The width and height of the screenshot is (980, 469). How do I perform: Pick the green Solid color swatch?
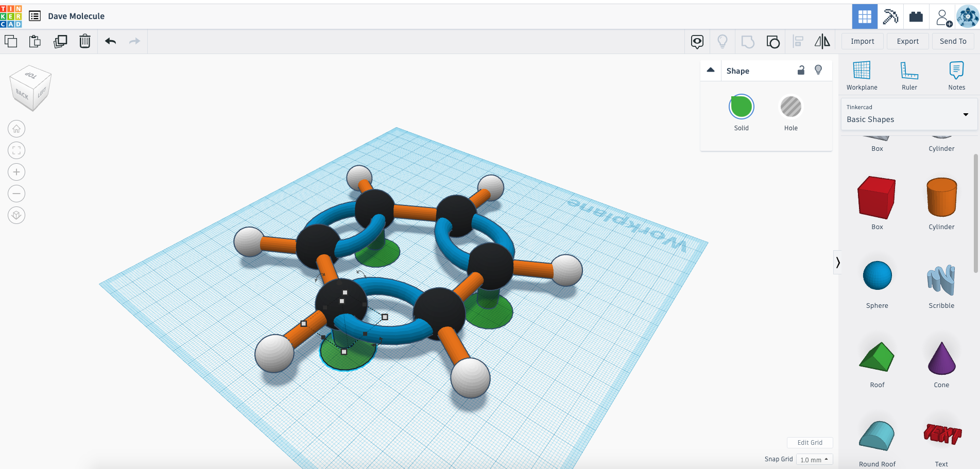coord(741,107)
